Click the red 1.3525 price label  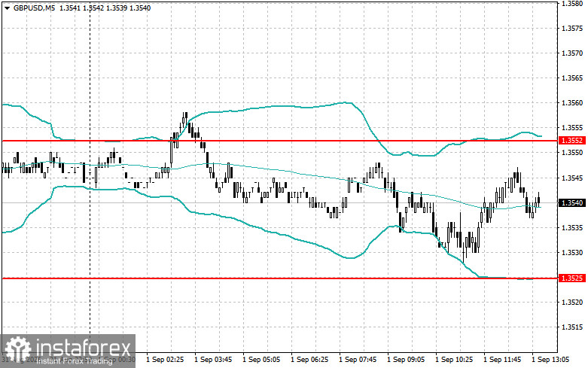[572, 278]
